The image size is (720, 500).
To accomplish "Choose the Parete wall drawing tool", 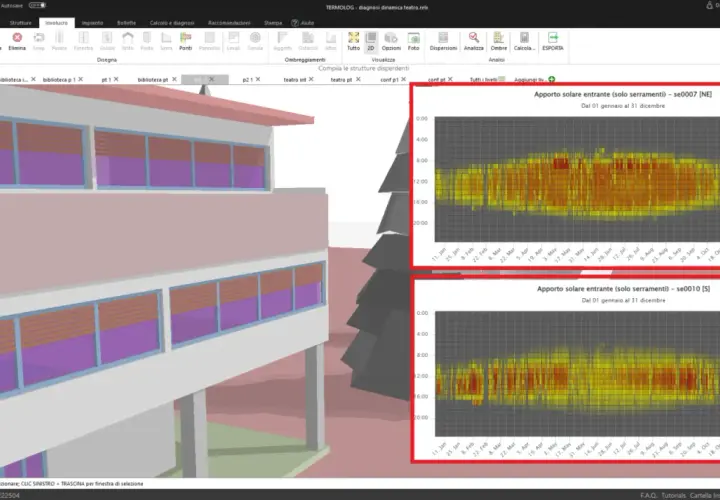I will tap(59, 41).
